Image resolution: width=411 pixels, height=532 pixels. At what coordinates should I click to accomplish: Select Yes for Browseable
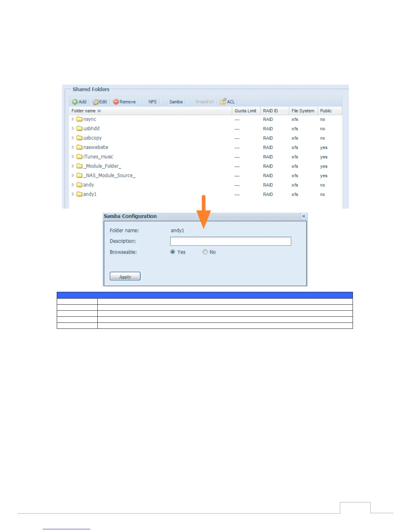pos(173,252)
